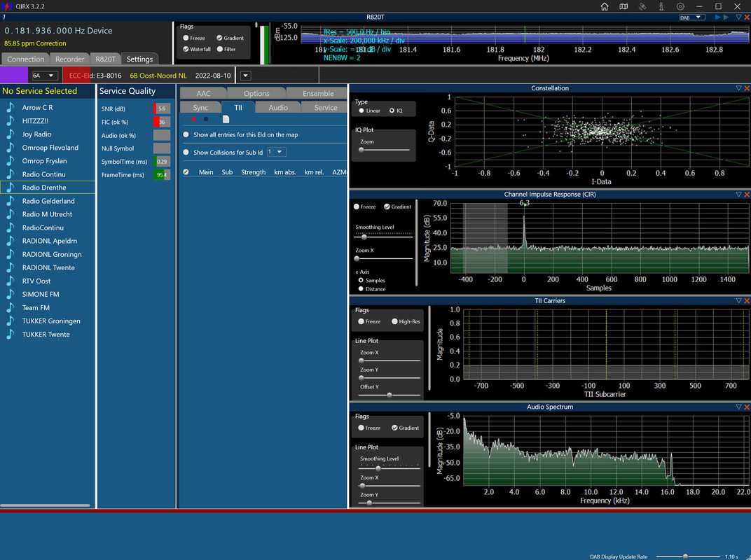Image resolution: width=751 pixels, height=560 pixels.
Task: Toggle the spectrum Waterfall flag
Action: [186, 49]
